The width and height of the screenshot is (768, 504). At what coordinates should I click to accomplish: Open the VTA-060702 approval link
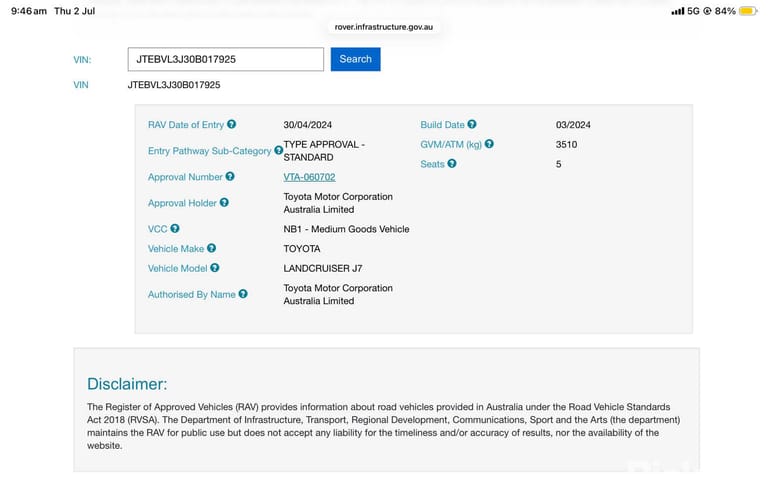pyautogui.click(x=309, y=177)
